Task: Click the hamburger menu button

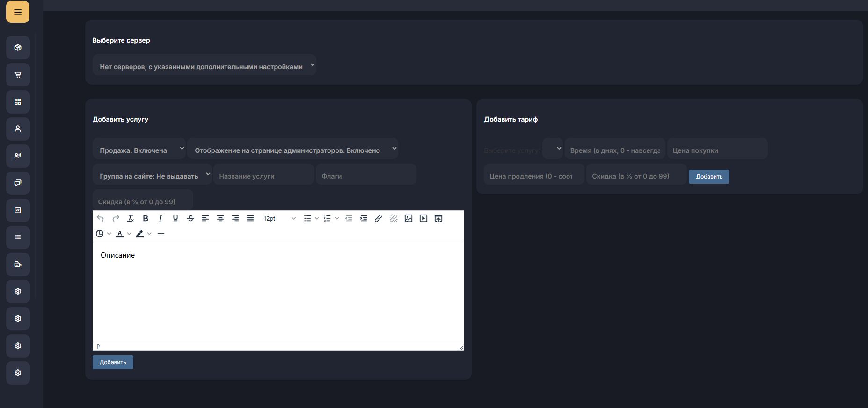Action: (18, 12)
